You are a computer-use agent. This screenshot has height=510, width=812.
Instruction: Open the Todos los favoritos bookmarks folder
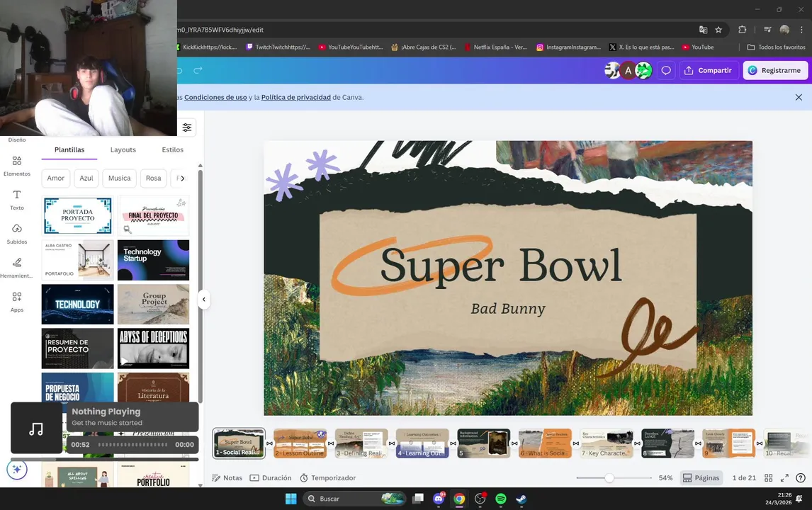coord(776,47)
